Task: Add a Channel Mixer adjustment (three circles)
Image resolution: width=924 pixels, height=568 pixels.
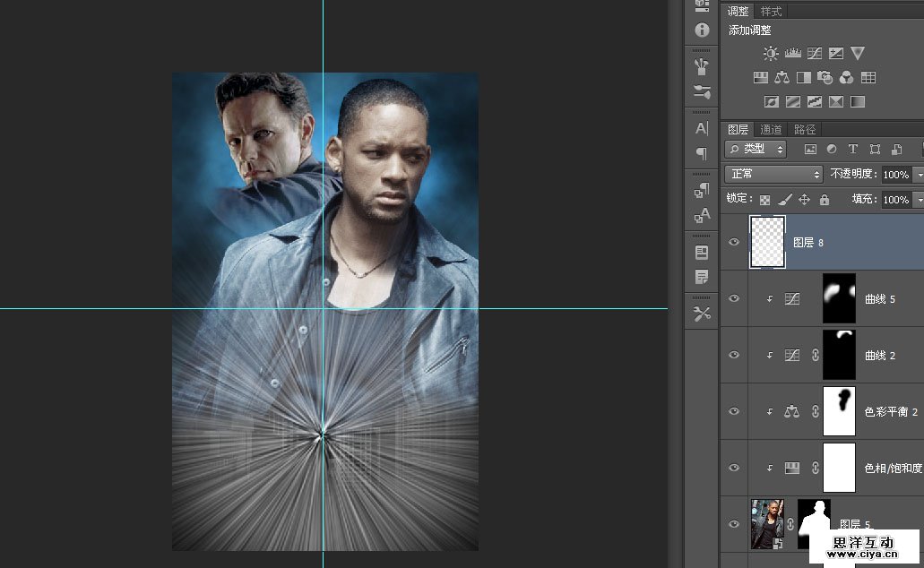Action: [847, 78]
